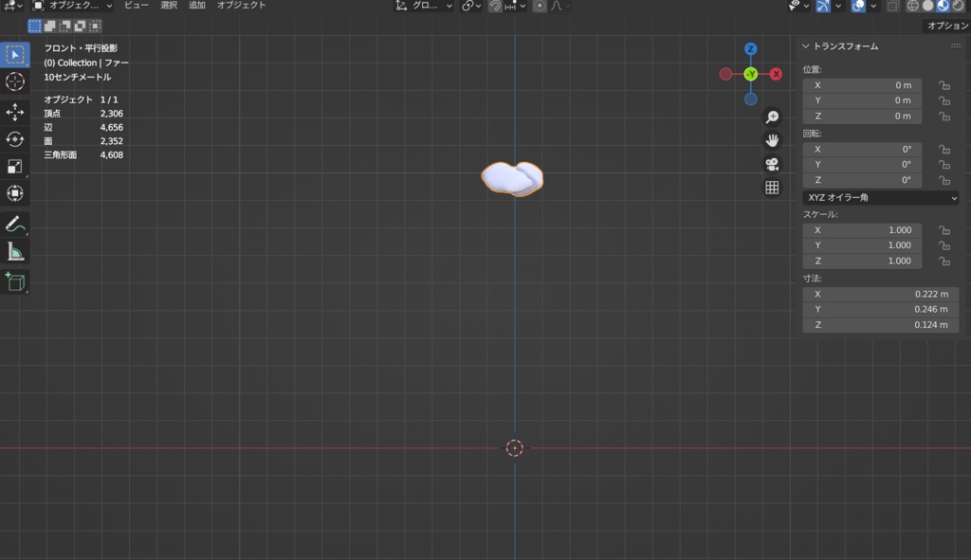Click the オプション button
Viewport: 971px width, 560px height.
946,26
